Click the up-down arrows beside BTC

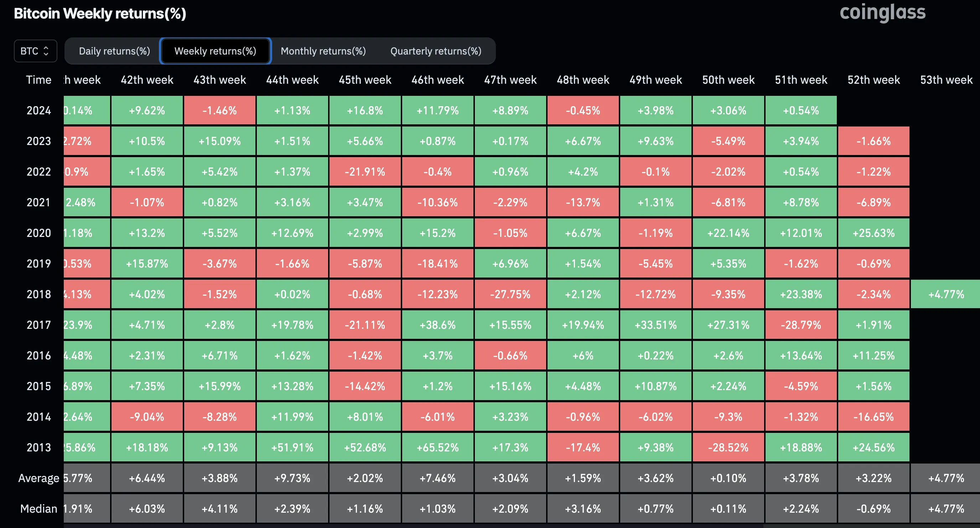click(46, 51)
